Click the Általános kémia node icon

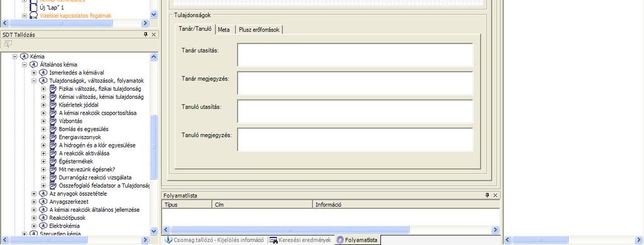pos(34,64)
